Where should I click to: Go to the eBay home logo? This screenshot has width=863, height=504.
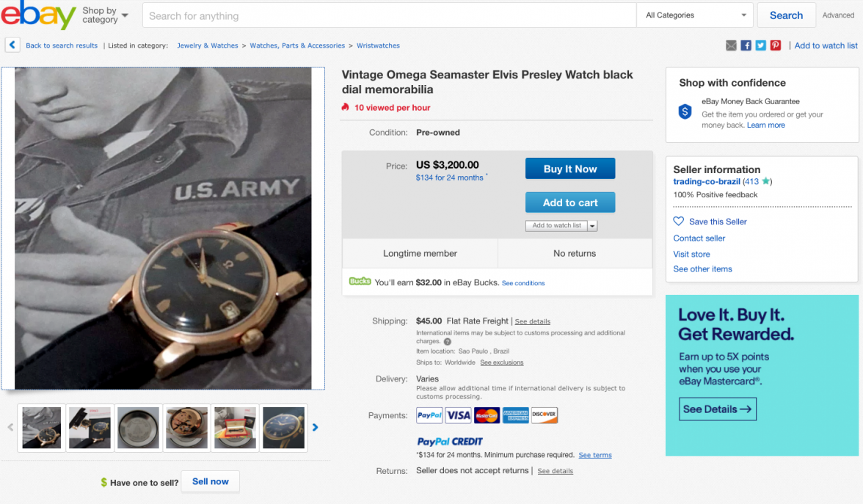[x=38, y=15]
